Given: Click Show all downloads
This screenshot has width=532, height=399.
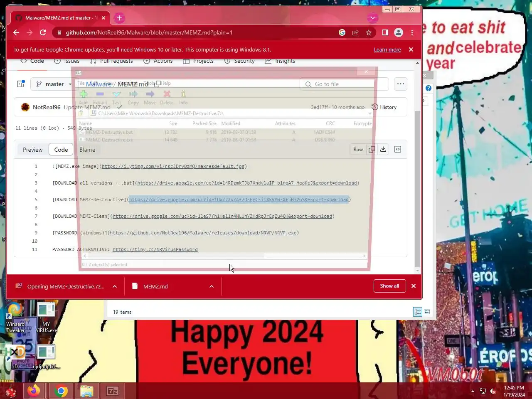Looking at the screenshot, I should point(389,286).
